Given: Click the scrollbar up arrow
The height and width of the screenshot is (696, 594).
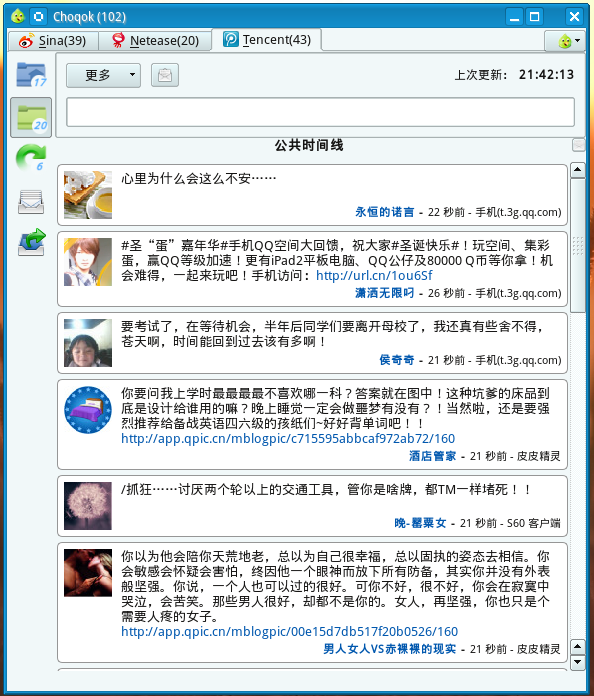Looking at the screenshot, I should [x=578, y=170].
